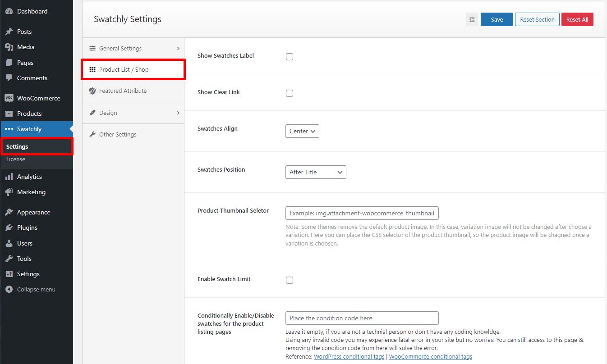Image resolution: width=607 pixels, height=364 pixels.
Task: Click the WooCommerce logo icon in sidebar
Action: click(x=9, y=98)
